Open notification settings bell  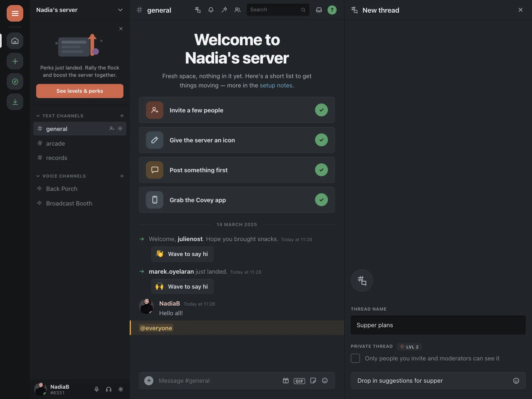click(211, 10)
